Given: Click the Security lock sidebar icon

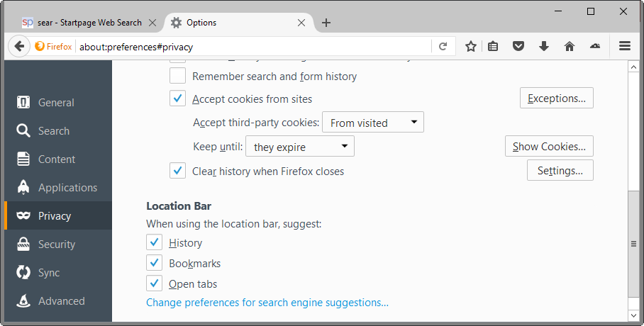Looking at the screenshot, I should (x=23, y=244).
